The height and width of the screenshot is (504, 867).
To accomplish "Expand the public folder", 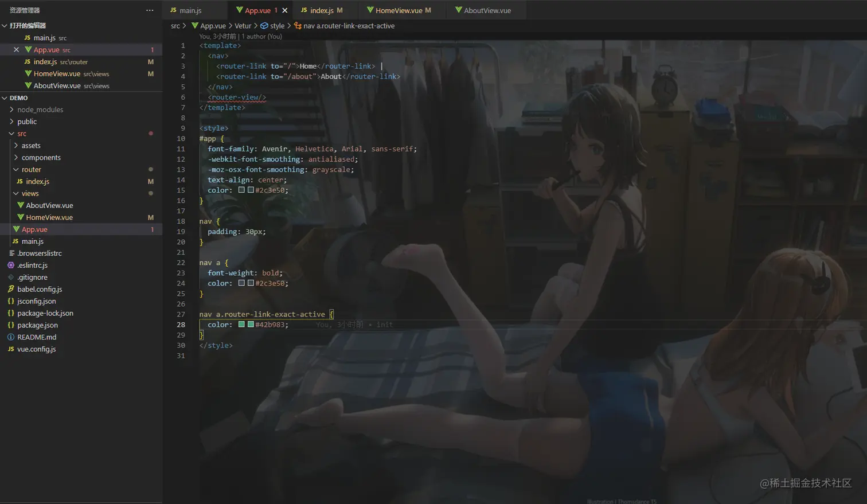I will (27, 122).
